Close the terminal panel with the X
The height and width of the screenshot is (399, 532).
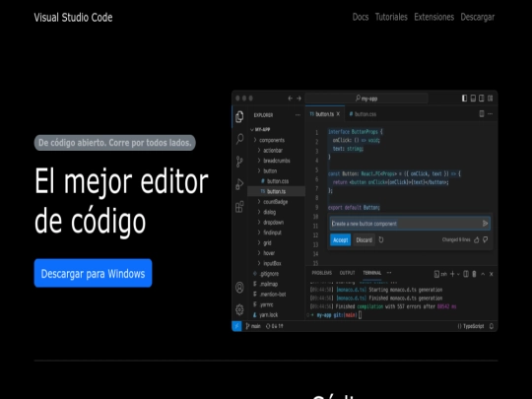click(x=492, y=274)
